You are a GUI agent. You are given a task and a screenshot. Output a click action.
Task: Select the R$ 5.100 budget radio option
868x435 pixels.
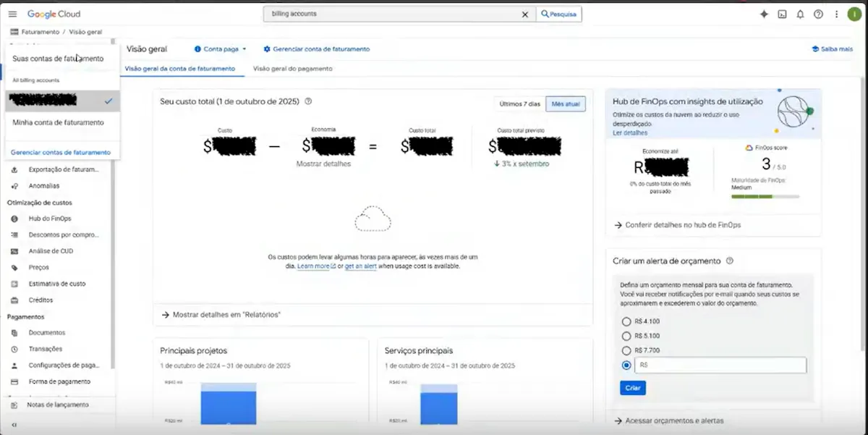tap(626, 336)
